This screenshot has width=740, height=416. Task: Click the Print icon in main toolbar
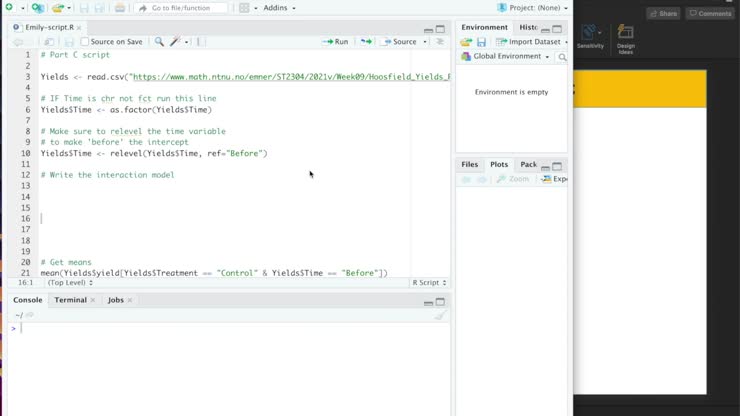120,8
